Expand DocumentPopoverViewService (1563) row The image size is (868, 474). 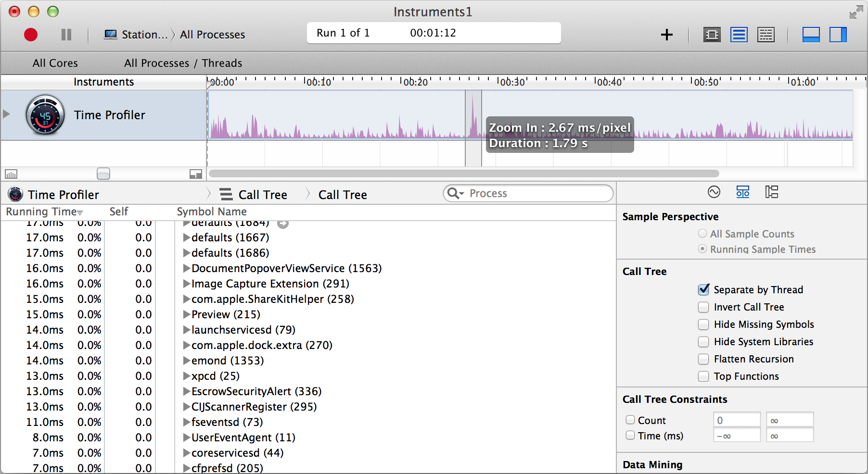pos(186,268)
